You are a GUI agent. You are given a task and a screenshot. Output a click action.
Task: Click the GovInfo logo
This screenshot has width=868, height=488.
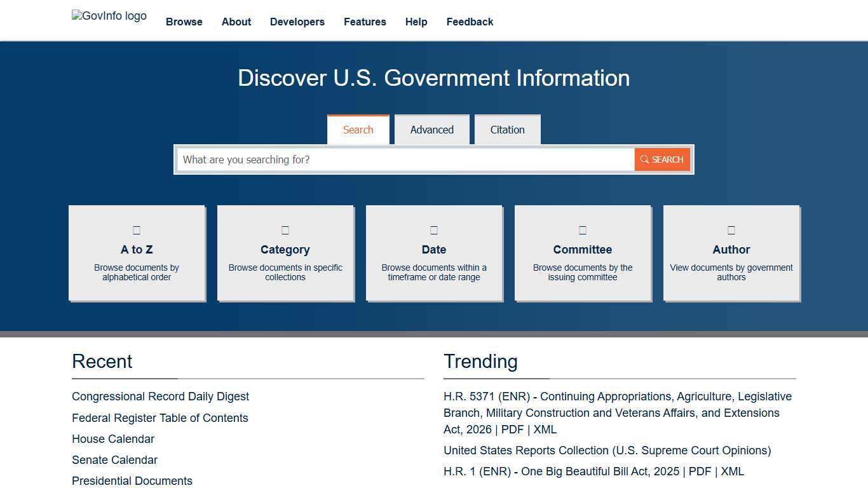(x=109, y=16)
